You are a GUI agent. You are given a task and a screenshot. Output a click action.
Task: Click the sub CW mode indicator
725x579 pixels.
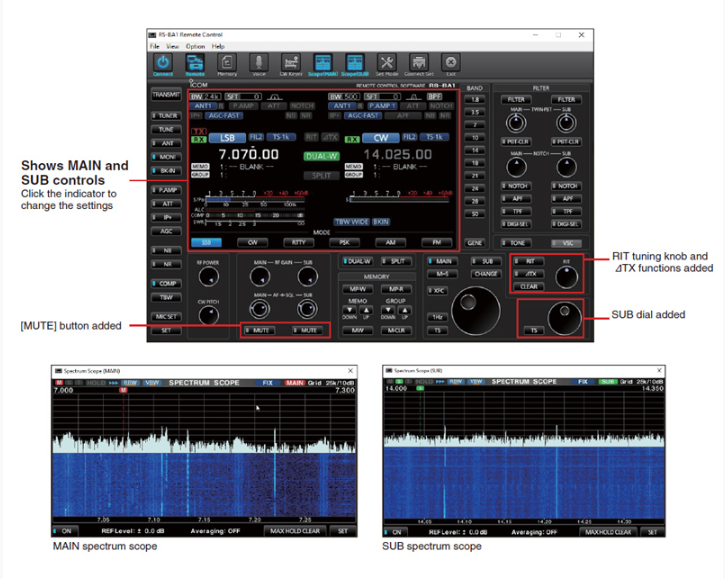point(381,138)
